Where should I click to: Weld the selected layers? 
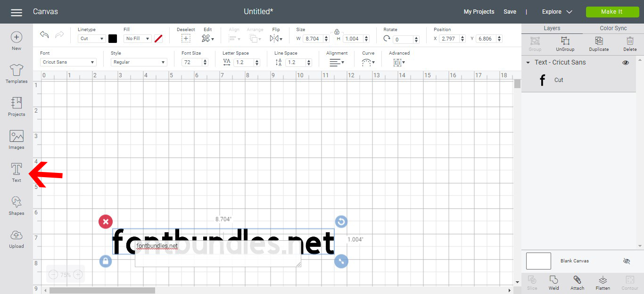click(554, 283)
